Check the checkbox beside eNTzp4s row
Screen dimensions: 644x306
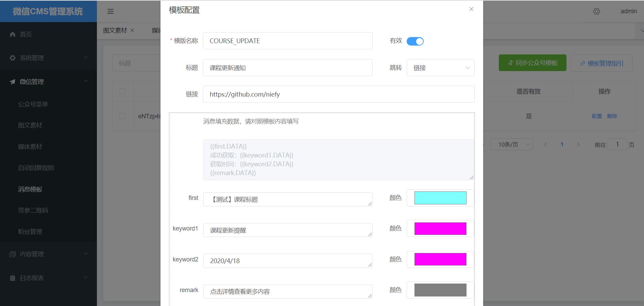click(122, 116)
